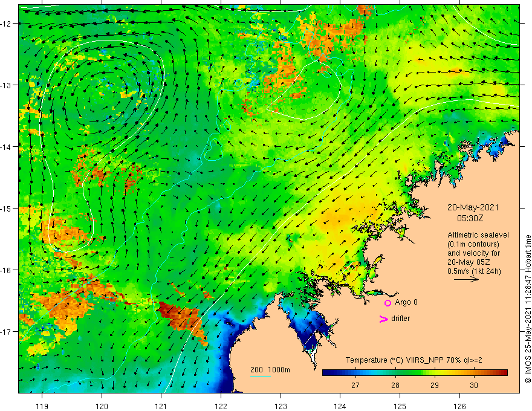The width and height of the screenshot is (532, 411).
Task: Click the 'Altimetric sealevel' text
Action: (478, 235)
